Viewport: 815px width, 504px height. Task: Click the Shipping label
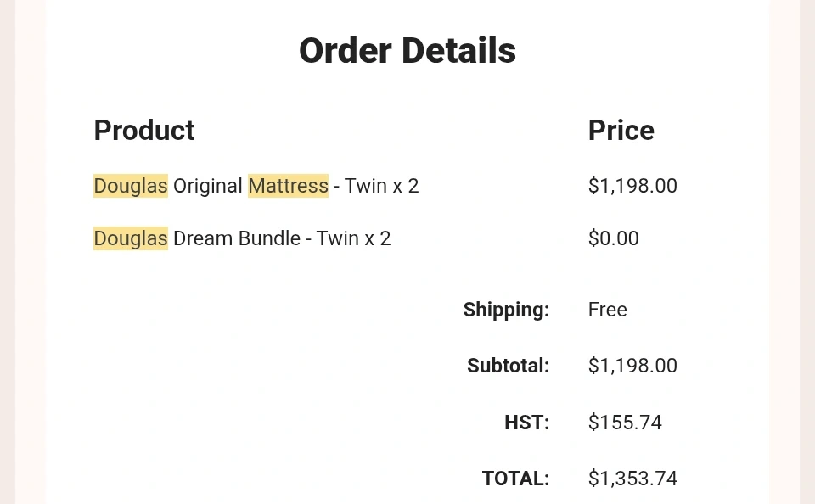506,310
